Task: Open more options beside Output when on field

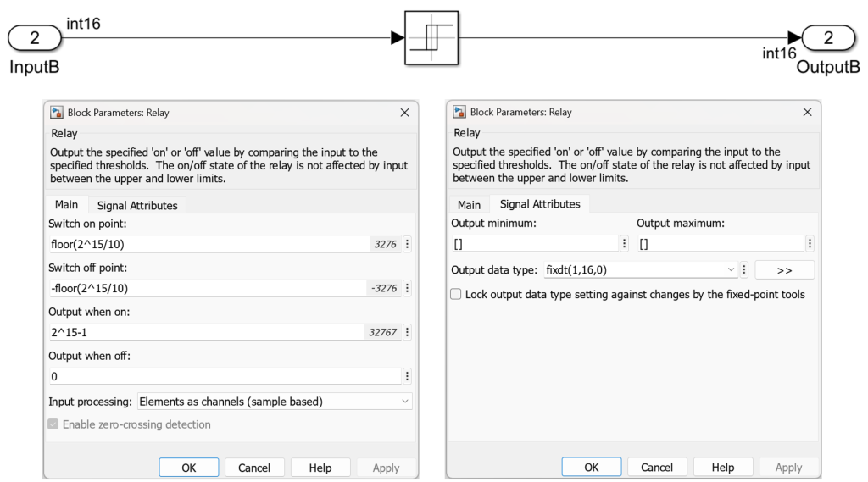Action: (x=407, y=332)
